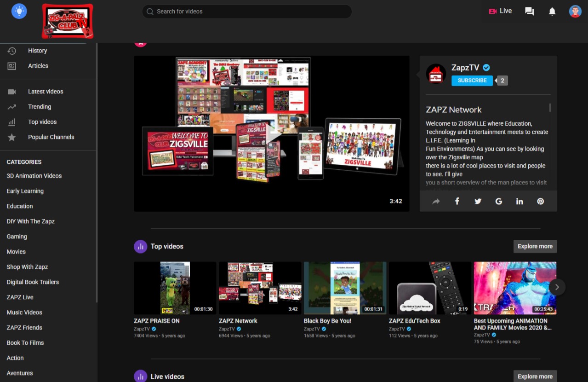
Task: Open Trending in the sidebar
Action: tap(40, 107)
